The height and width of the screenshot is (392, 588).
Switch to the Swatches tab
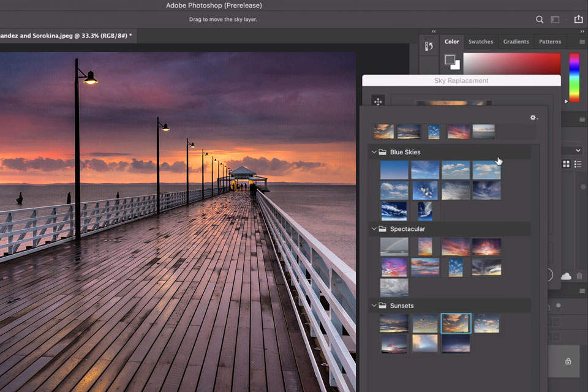480,42
